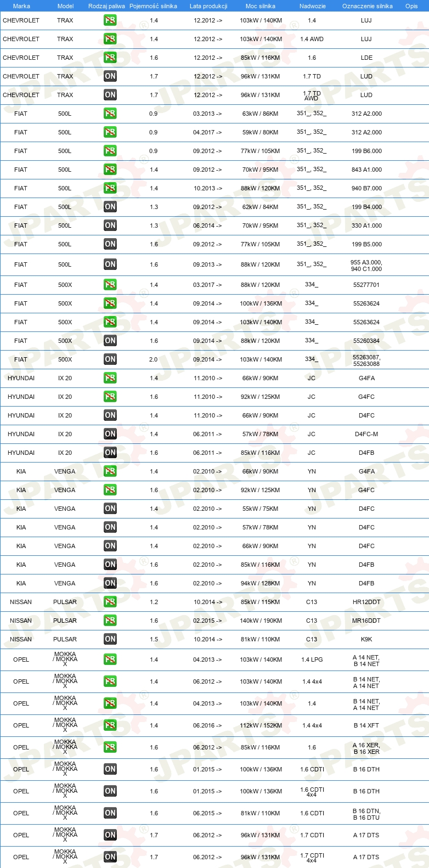Click production date 06.2011 -> in the D4FC-M row
The height and width of the screenshot is (868, 429).
click(x=207, y=434)
